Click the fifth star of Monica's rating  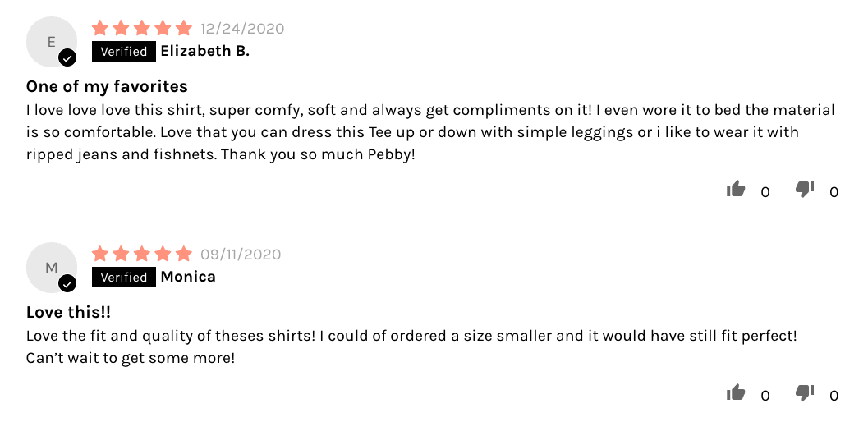184,254
